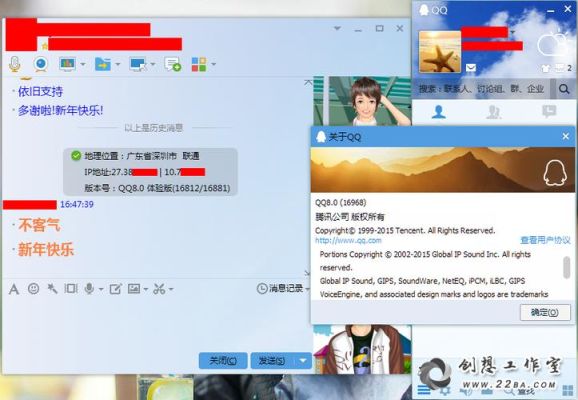Image resolution: width=578 pixels, height=400 pixels.
Task: Open the 消息记录 history button
Action: pyautogui.click(x=281, y=288)
